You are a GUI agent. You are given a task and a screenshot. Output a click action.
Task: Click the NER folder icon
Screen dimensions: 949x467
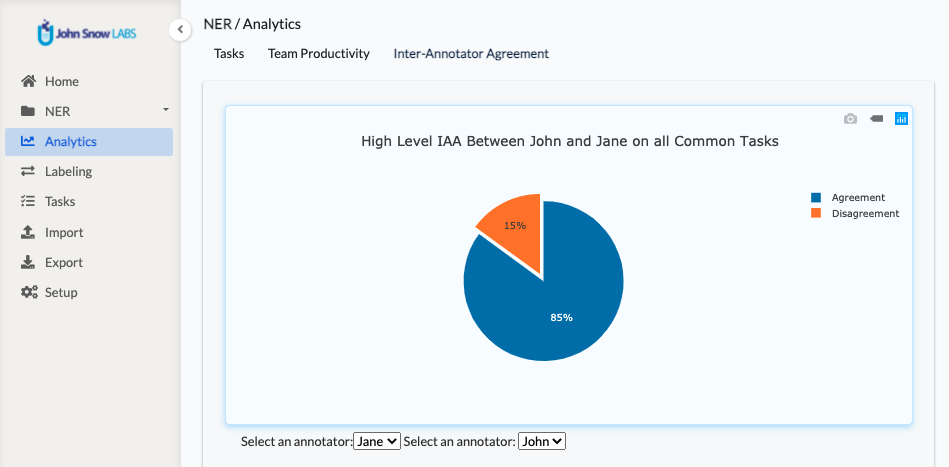(x=28, y=111)
